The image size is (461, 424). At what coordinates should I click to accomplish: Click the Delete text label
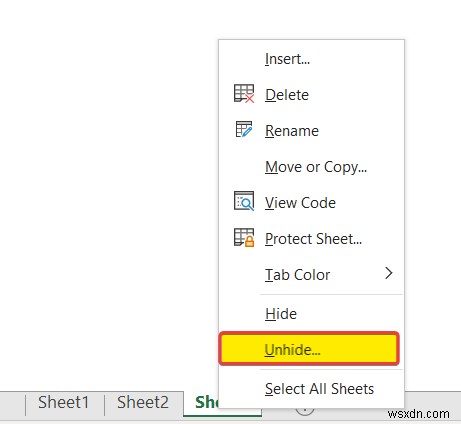click(287, 95)
